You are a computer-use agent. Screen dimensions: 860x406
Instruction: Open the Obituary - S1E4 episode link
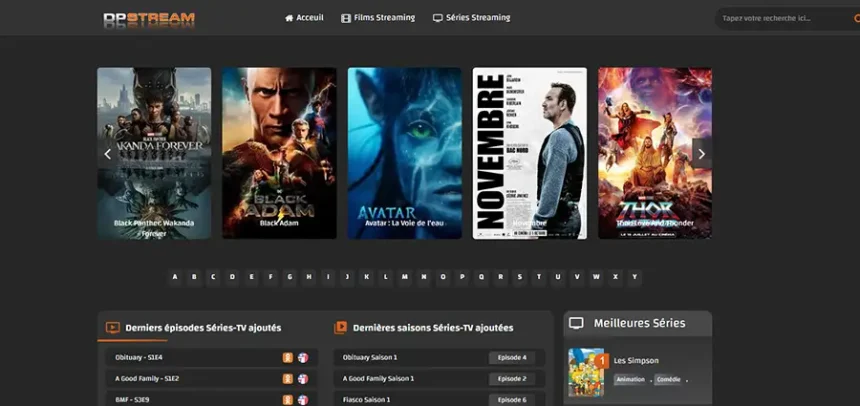coord(139,358)
